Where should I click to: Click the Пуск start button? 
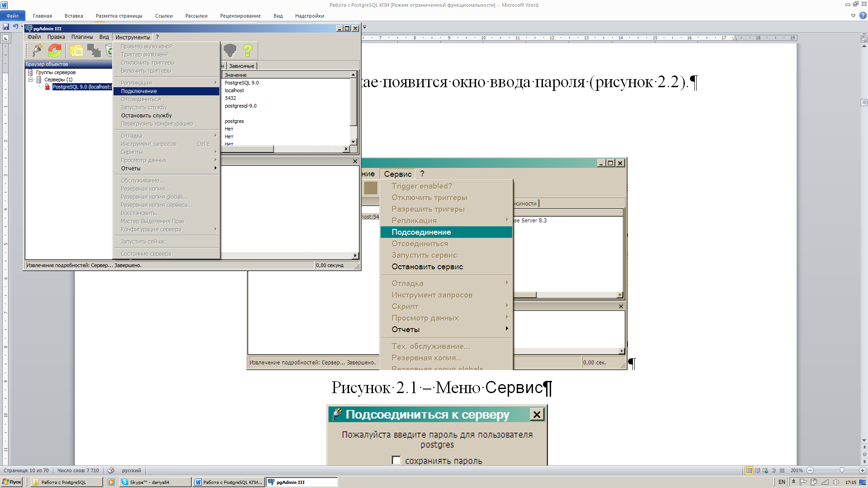(x=12, y=482)
